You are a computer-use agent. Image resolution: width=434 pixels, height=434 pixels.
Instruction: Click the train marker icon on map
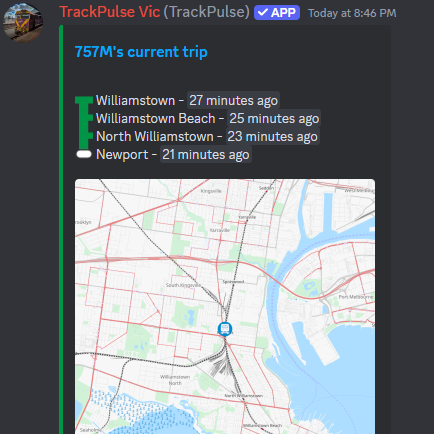225,329
